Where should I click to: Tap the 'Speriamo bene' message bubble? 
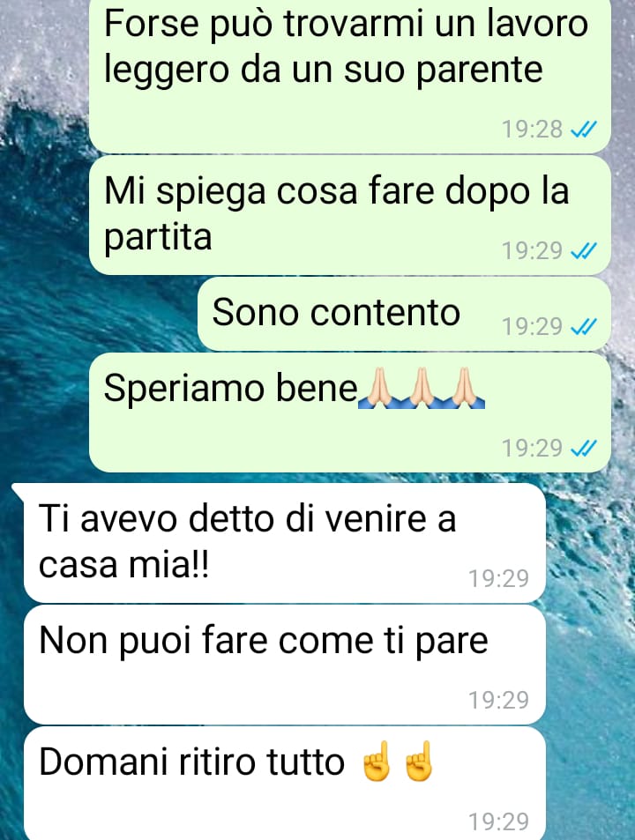(x=350, y=413)
